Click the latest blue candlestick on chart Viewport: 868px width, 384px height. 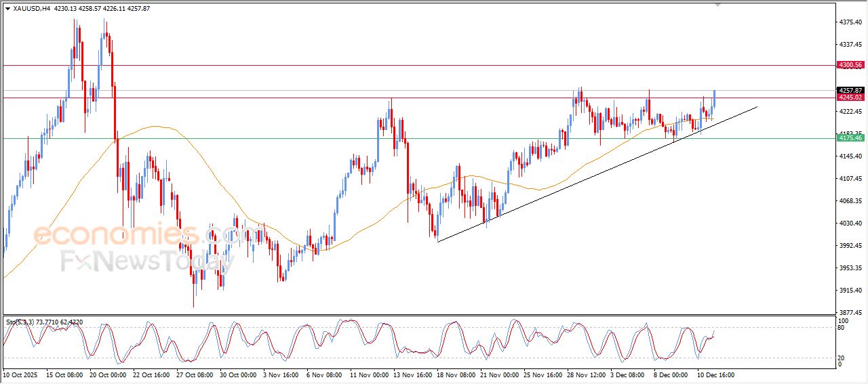coord(715,99)
